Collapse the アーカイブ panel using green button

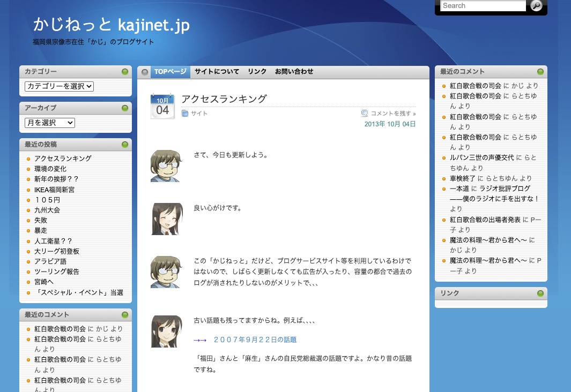pos(125,108)
